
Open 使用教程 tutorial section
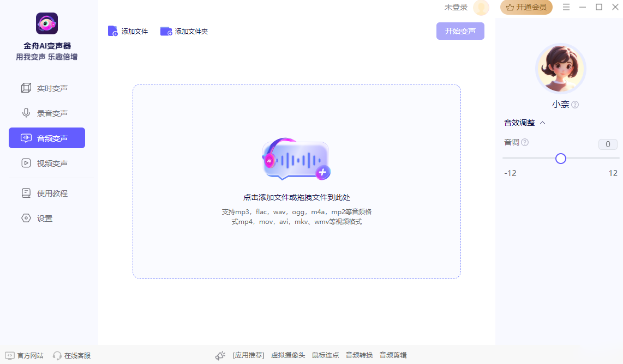coord(47,192)
